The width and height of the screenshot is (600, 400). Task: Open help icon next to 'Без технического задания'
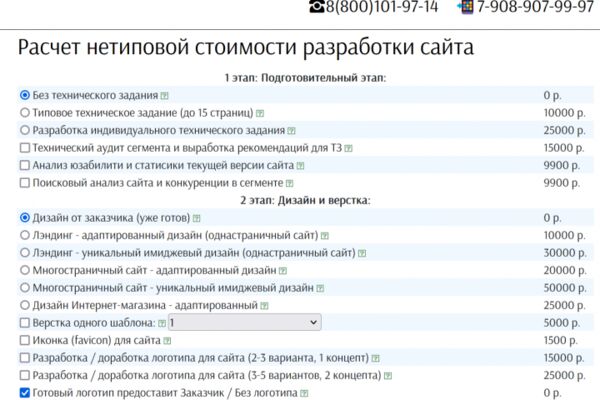(165, 96)
